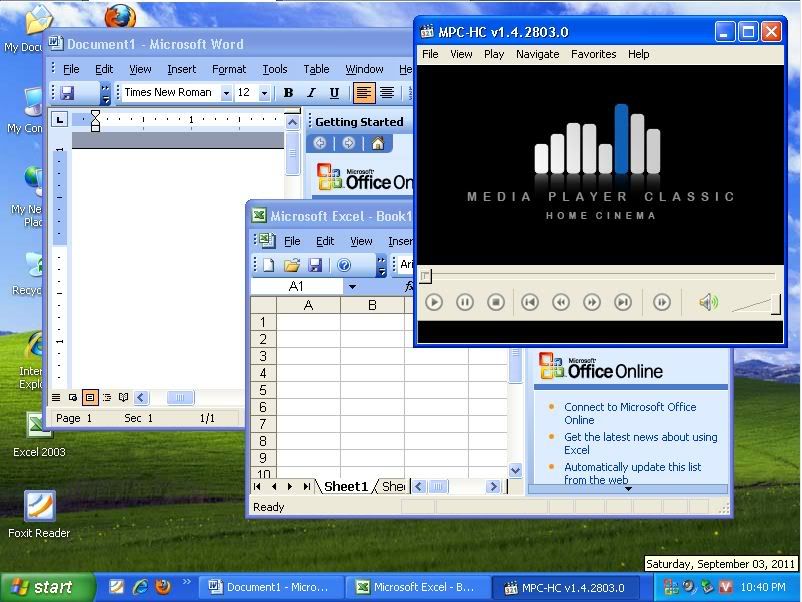
Task: Click the Stop button in MPC-HC
Action: (496, 302)
